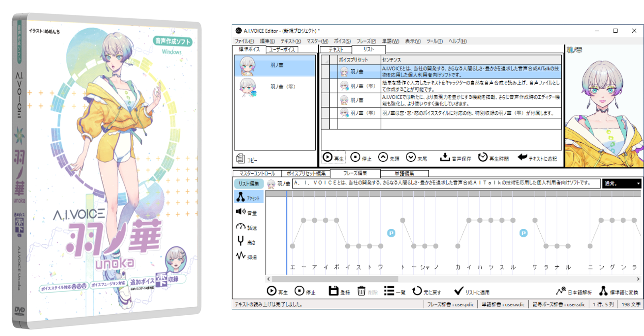This screenshot has height=336, width=644.
Task: Click the first pause P marker after ワ
Action: tap(391, 233)
